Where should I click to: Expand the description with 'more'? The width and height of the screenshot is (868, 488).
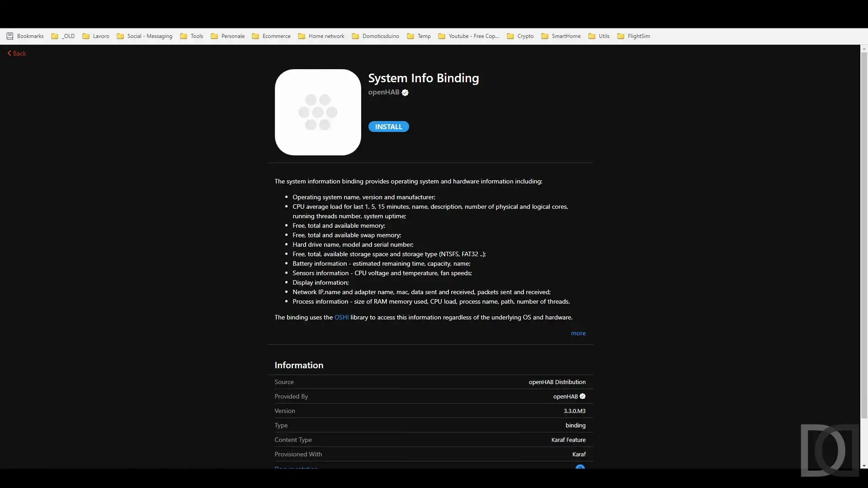578,333
